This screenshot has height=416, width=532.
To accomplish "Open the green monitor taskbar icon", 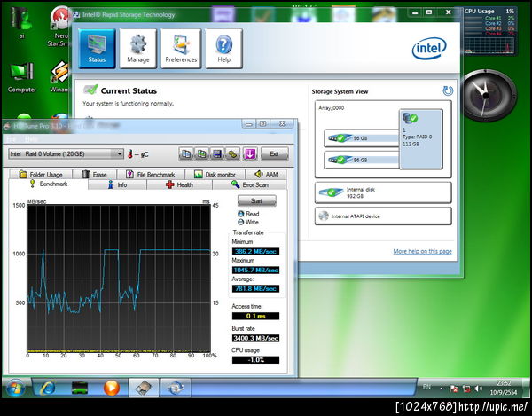I will click(80, 388).
